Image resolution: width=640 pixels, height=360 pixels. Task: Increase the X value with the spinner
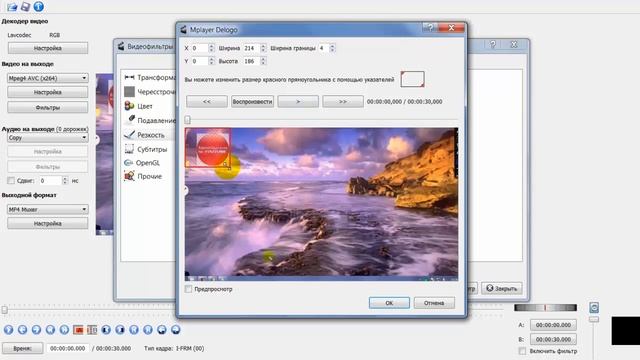(211, 46)
